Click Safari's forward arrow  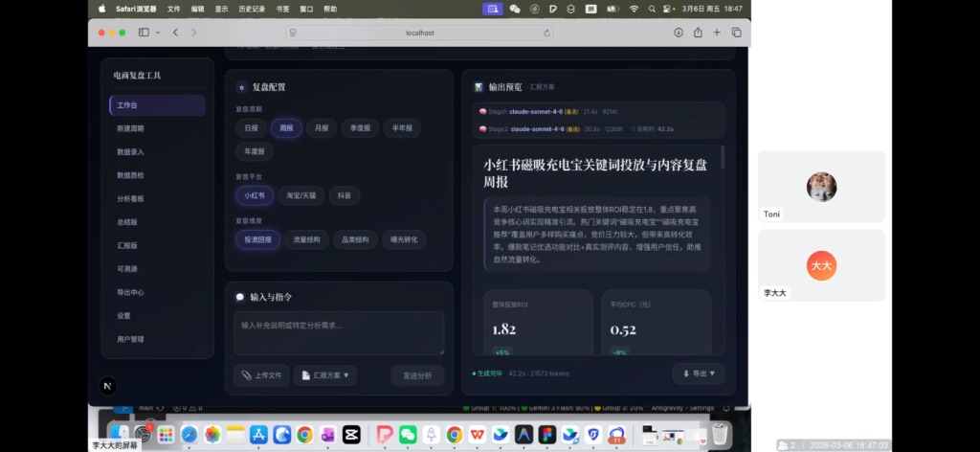[x=193, y=33]
